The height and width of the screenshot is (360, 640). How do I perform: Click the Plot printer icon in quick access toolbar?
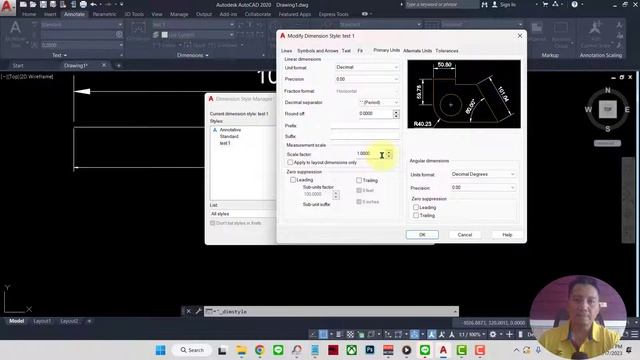click(x=83, y=4)
